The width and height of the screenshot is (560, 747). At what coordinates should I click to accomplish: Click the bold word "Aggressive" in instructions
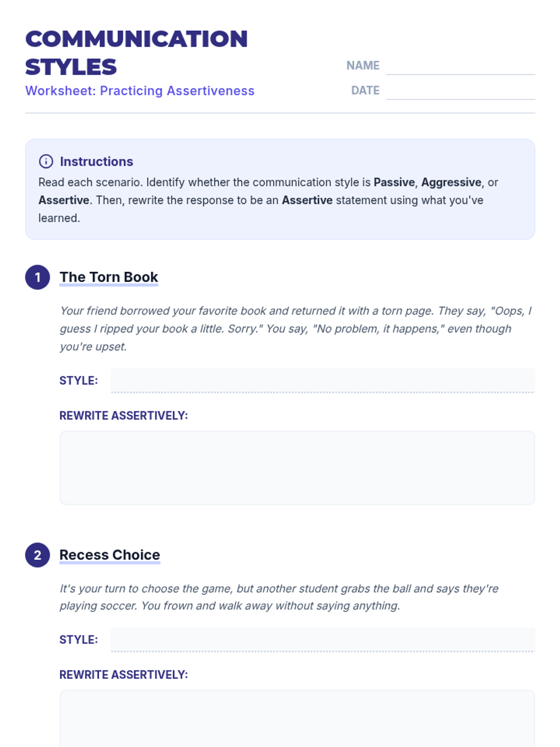(x=451, y=183)
